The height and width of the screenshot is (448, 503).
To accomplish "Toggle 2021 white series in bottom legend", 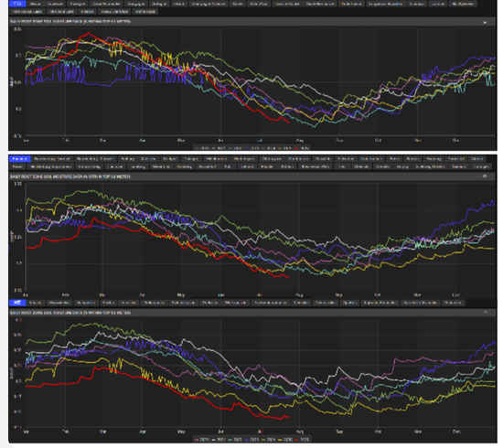I will 219,440.
